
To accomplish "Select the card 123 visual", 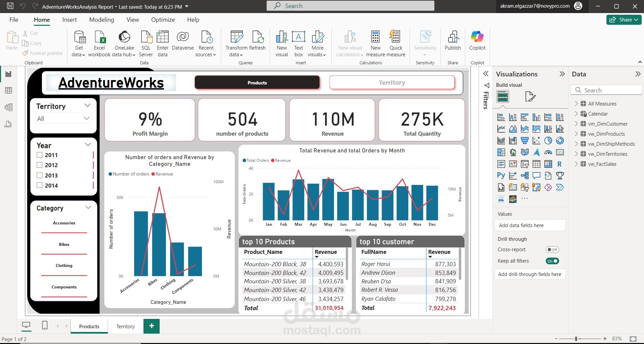I will coord(560,152).
